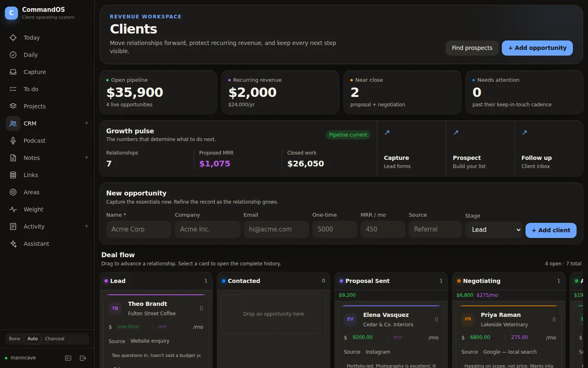
Task: Open the Weight pulse icon
Action: click(13, 209)
